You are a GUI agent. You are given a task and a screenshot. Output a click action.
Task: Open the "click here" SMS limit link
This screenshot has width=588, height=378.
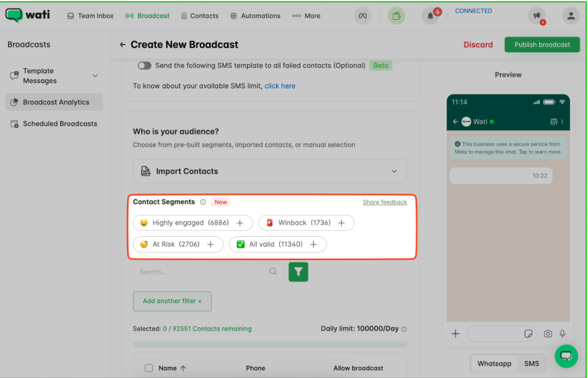point(280,86)
